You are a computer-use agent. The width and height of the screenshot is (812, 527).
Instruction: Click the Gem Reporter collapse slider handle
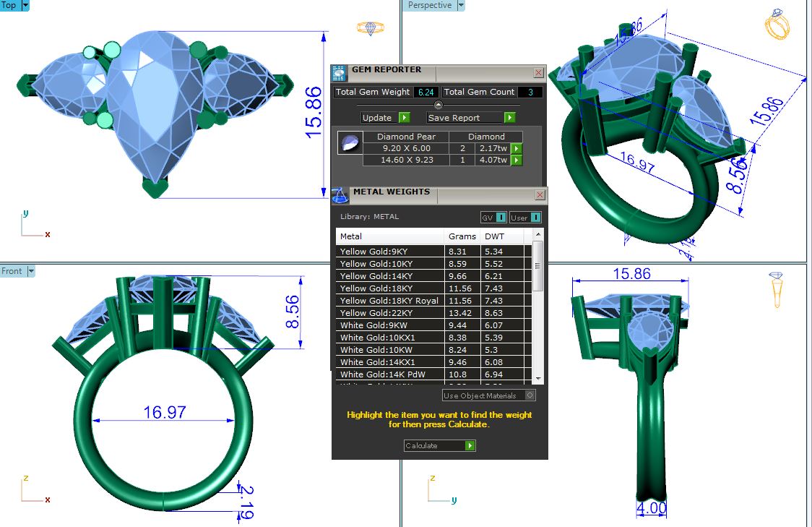tap(438, 105)
